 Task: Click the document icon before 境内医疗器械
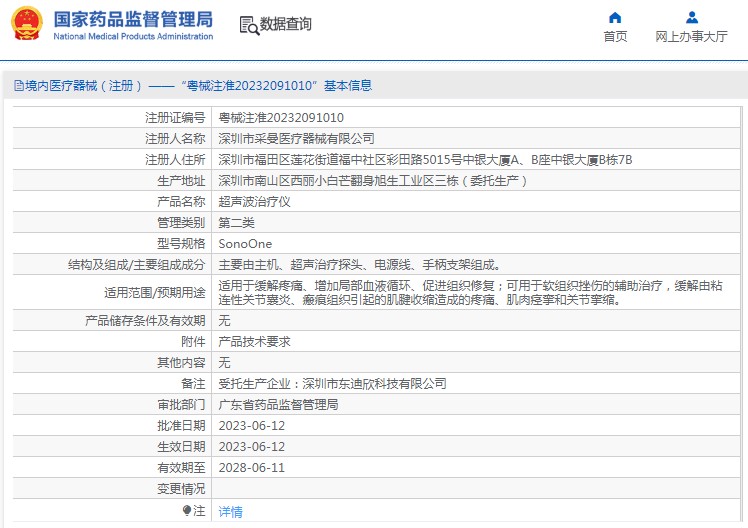[x=19, y=86]
